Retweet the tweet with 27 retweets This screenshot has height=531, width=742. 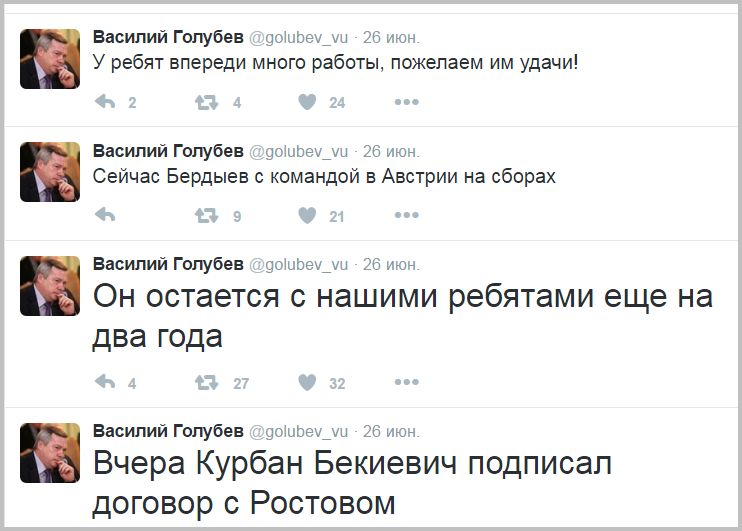click(206, 382)
